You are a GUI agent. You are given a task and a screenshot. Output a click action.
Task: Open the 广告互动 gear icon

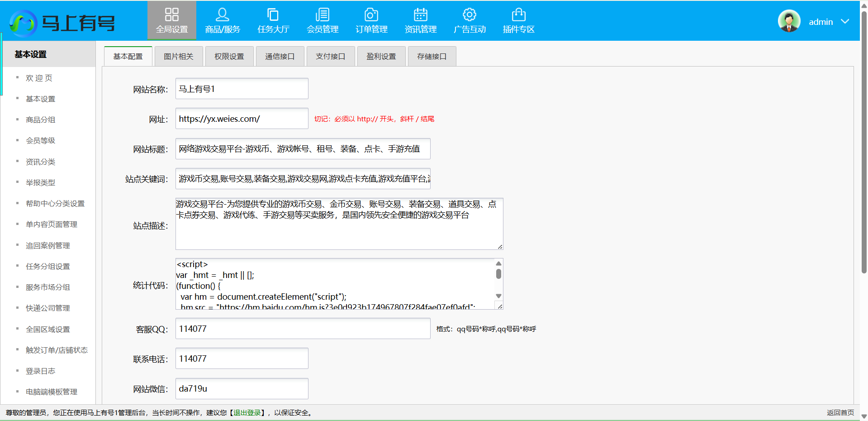[x=470, y=14]
